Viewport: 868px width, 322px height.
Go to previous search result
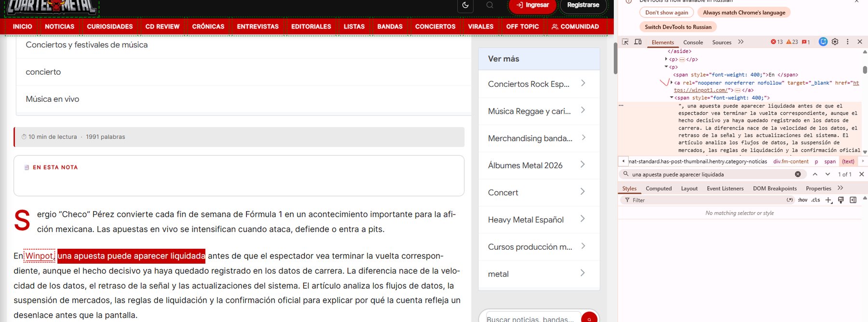click(x=815, y=174)
